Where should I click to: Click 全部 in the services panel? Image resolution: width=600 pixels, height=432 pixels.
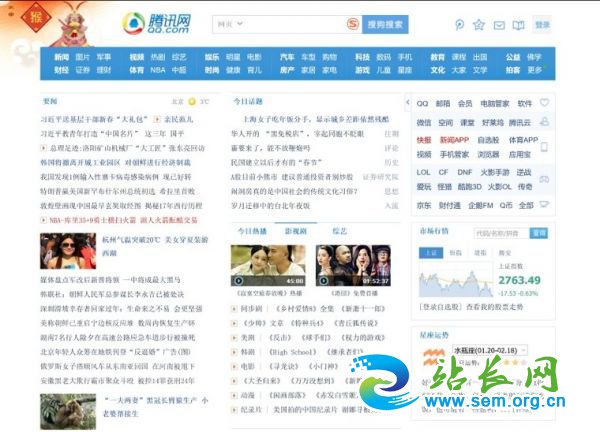526,205
